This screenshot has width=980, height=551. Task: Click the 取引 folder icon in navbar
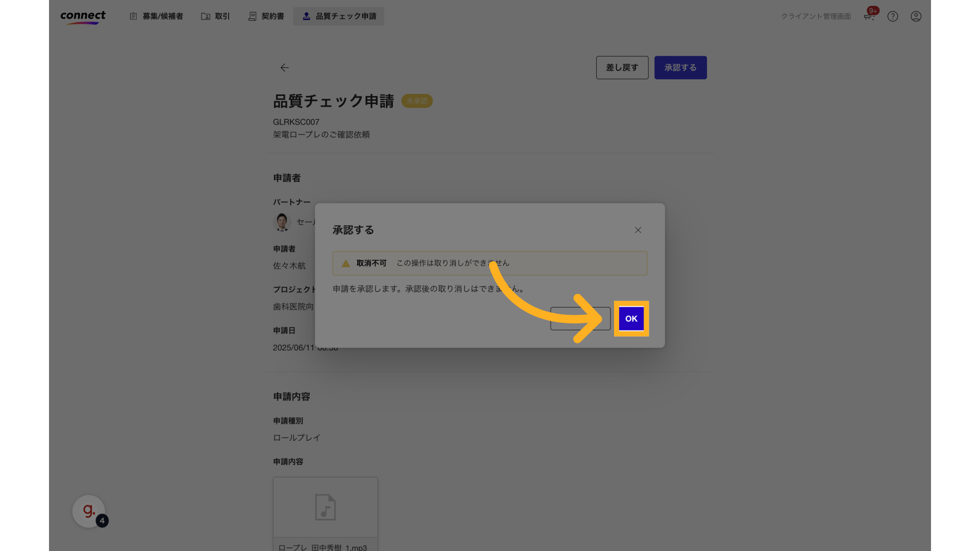(x=205, y=16)
